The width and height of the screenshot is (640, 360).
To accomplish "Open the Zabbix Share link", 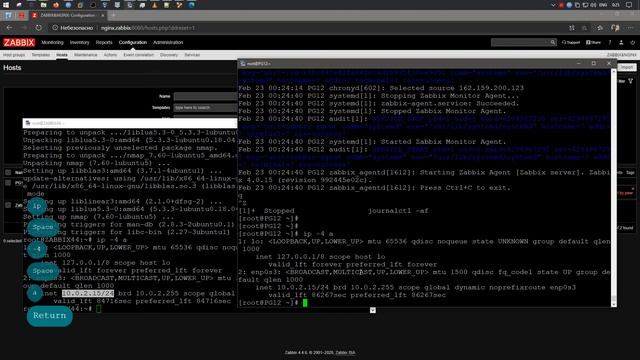I will (593, 42).
